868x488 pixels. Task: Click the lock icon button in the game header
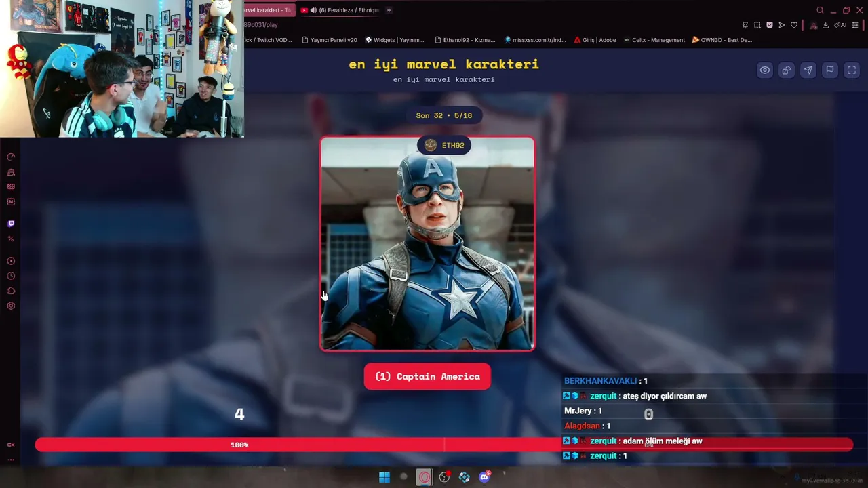[x=787, y=70]
